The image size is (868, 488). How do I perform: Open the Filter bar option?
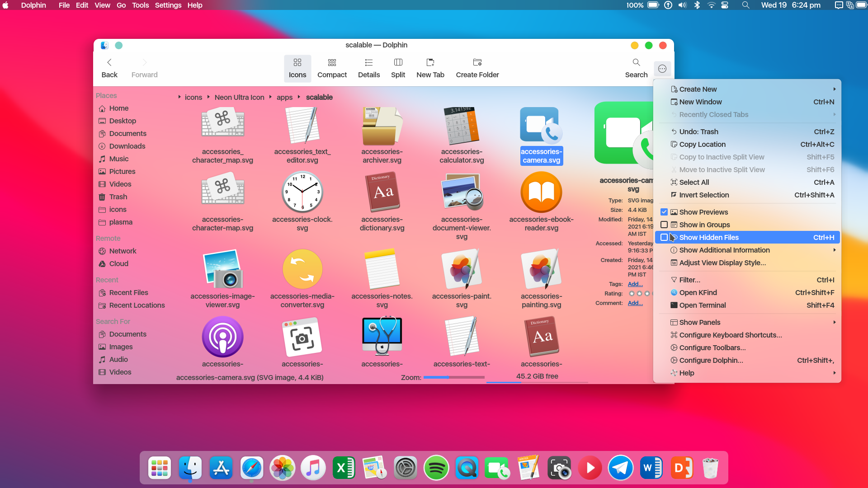click(747, 280)
